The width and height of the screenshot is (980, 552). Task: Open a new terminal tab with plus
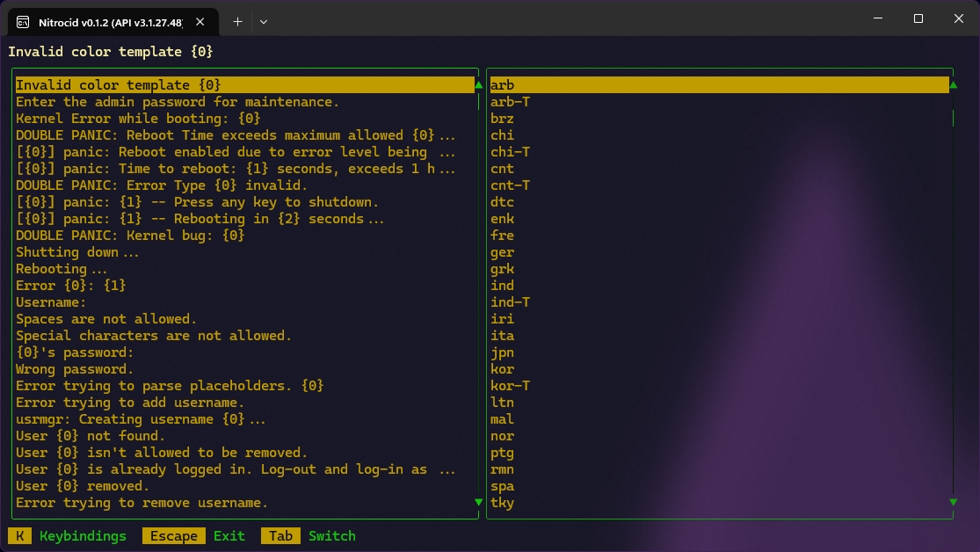pos(237,20)
